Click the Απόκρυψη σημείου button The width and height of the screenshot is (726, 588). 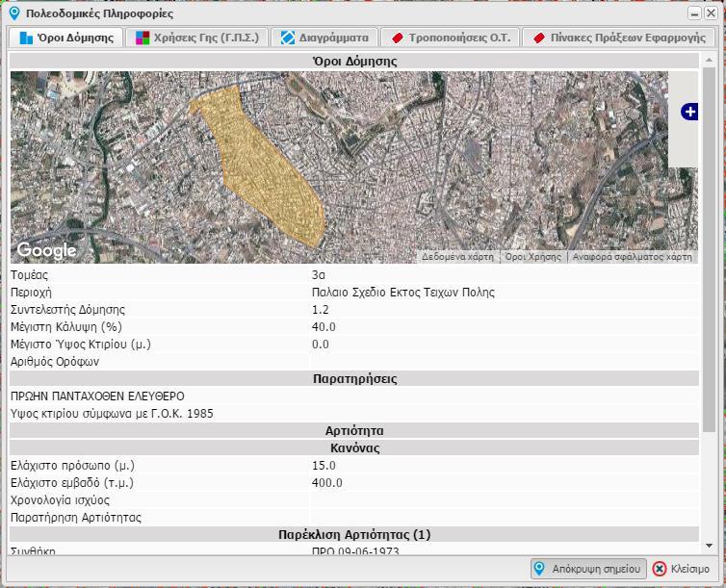point(588,569)
